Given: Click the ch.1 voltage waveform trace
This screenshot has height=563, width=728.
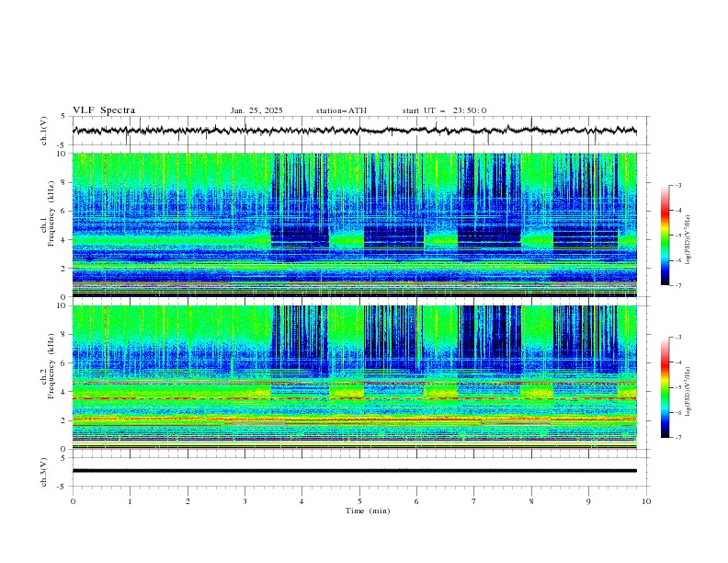Looking at the screenshot, I should [x=354, y=131].
